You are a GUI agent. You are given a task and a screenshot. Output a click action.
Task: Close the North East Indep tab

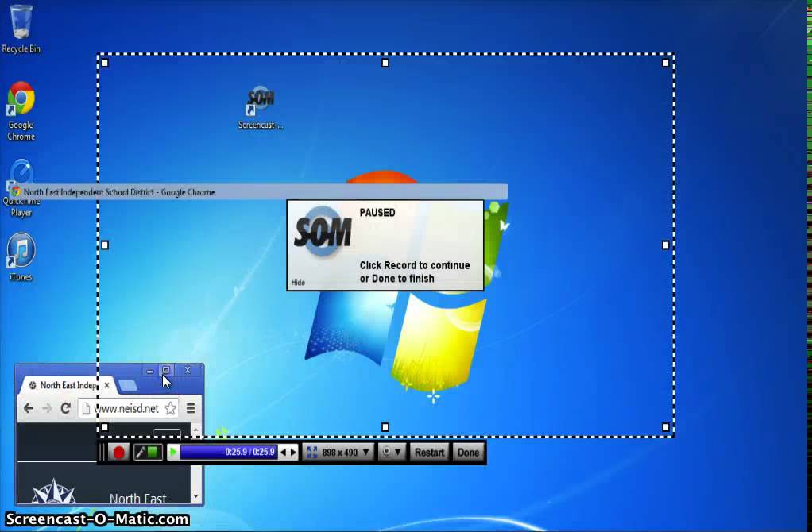(106, 385)
